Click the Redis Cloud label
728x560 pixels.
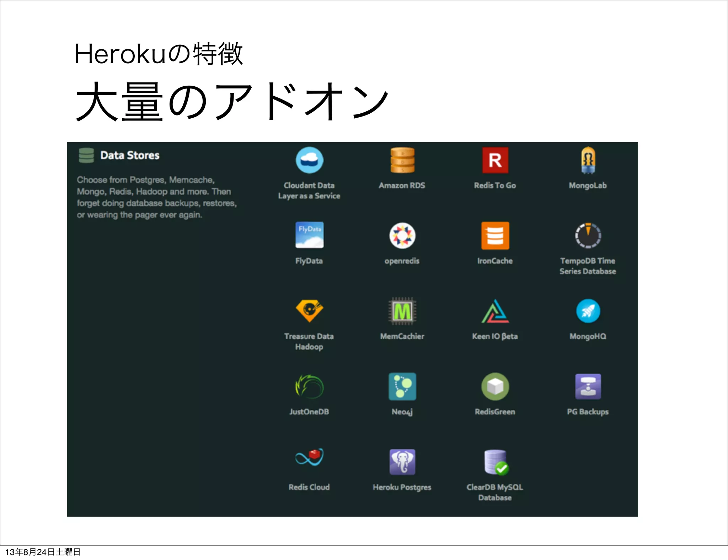(309, 487)
